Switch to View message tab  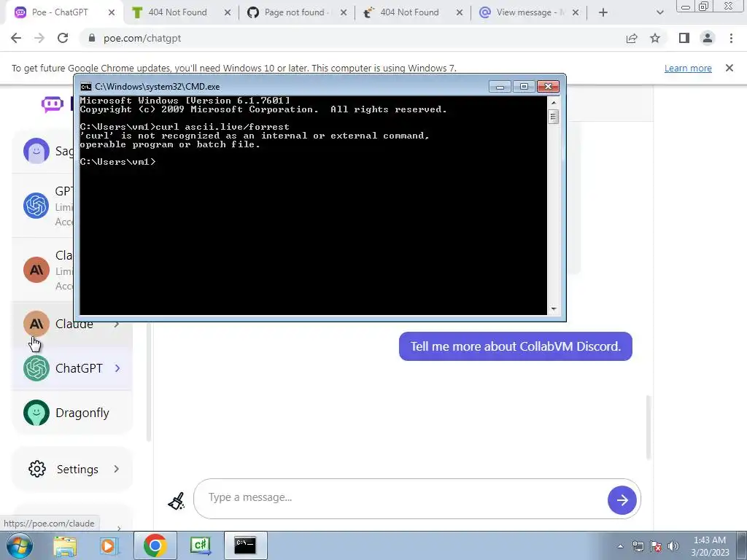click(529, 12)
